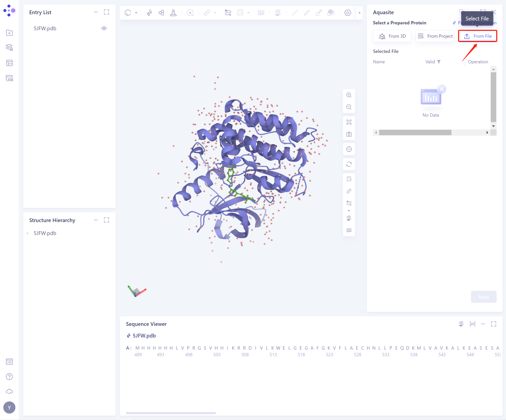
Task: Click the flask icon in toolbar
Action: pyautogui.click(x=173, y=12)
